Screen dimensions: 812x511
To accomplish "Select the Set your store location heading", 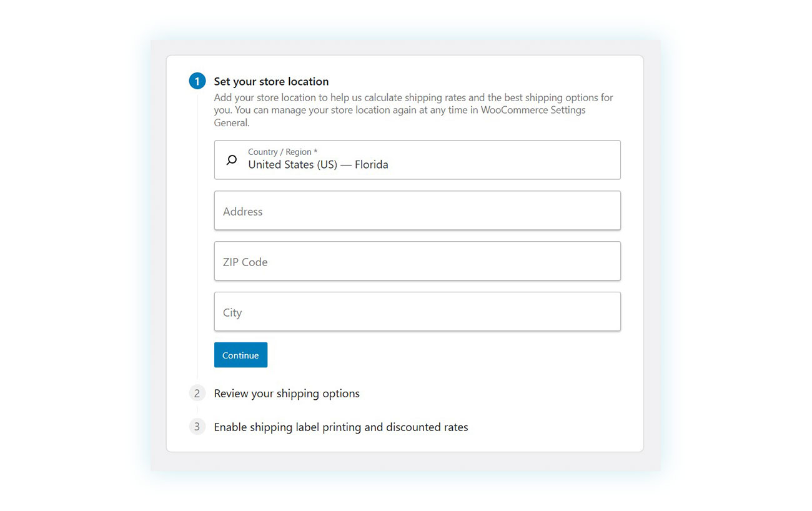I will coord(271,81).
